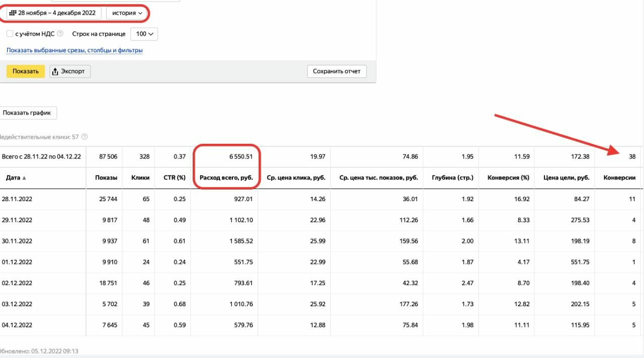The height and width of the screenshot is (358, 644).
Task: Click the Сохранить отчет button
Action: coord(337,71)
